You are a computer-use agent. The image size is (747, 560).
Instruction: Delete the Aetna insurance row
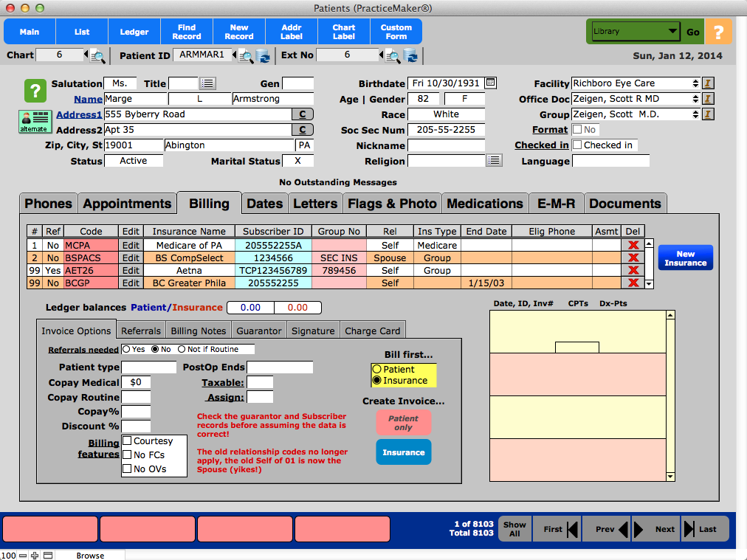[633, 270]
